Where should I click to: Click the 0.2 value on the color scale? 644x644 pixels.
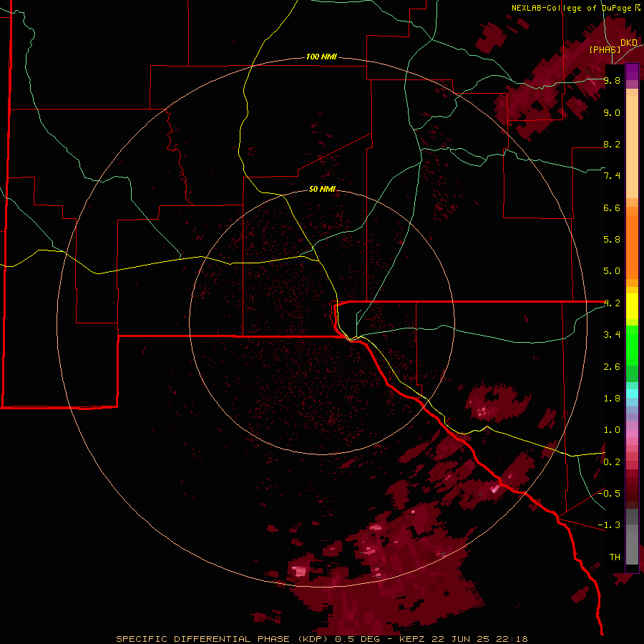pos(612,462)
